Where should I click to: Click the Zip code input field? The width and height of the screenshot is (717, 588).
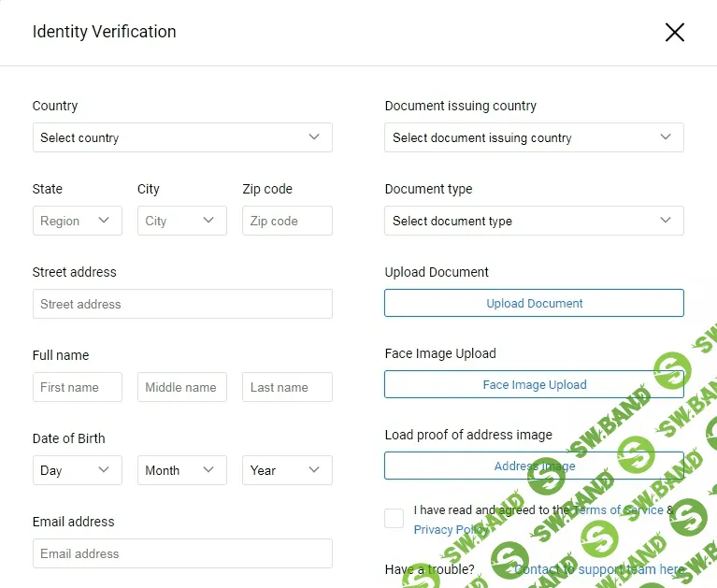click(x=287, y=221)
